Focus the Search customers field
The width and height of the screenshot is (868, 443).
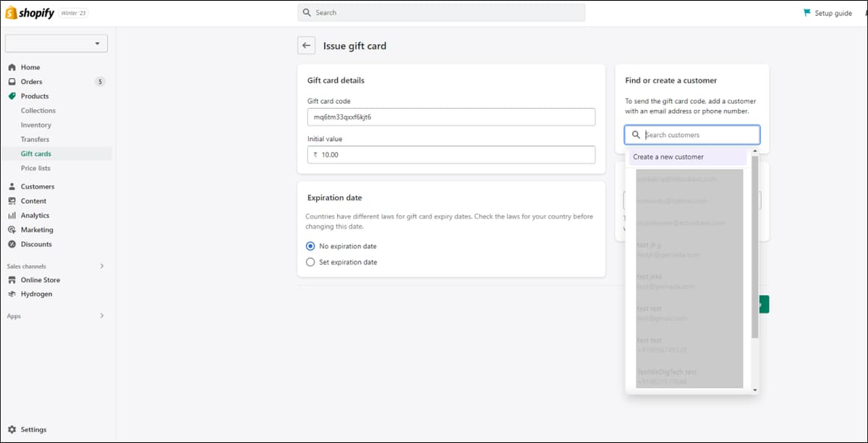pyautogui.click(x=692, y=135)
